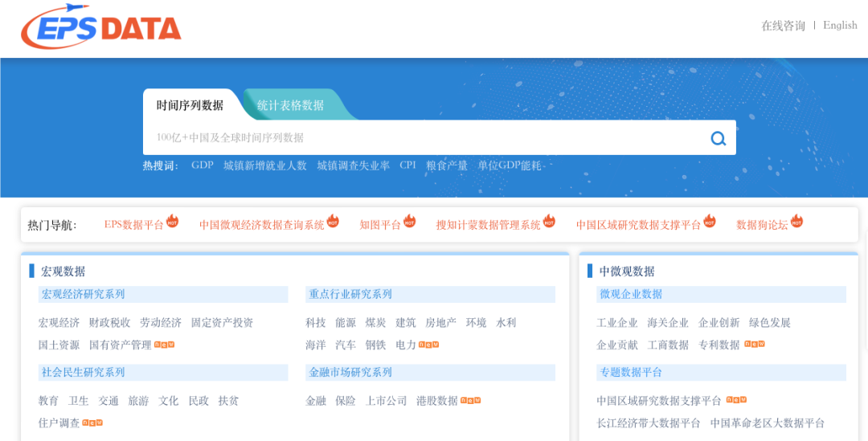868x441 pixels.
Task: Switch to 统计表格数据 tab
Action: (x=291, y=105)
